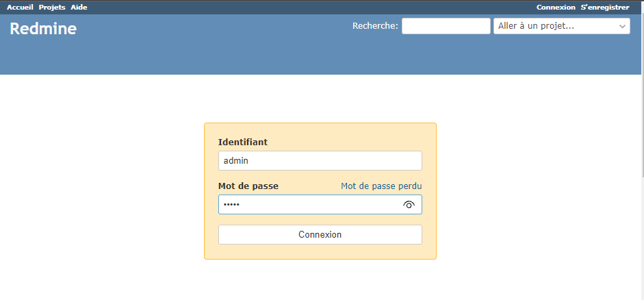Focus the Mot de passe field
The image size is (644, 300).
click(320, 204)
